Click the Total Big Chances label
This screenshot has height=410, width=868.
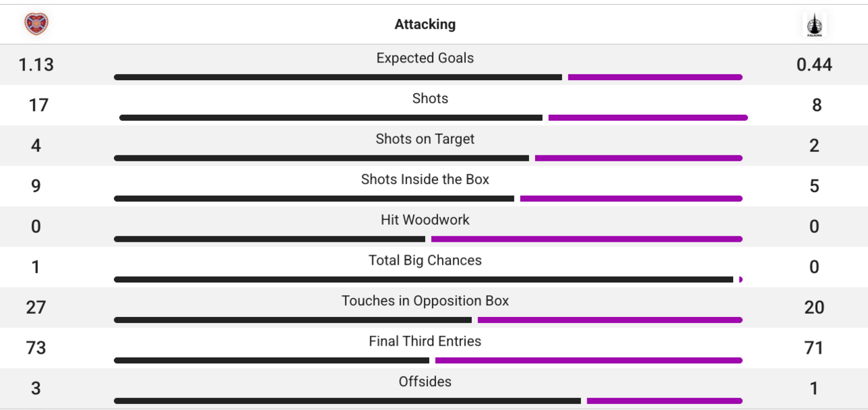click(425, 260)
